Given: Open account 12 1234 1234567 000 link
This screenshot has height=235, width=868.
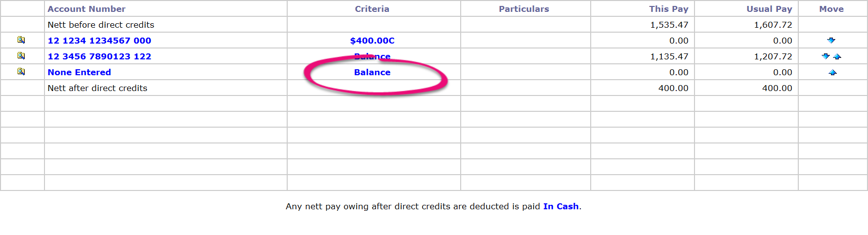Looking at the screenshot, I should (99, 41).
